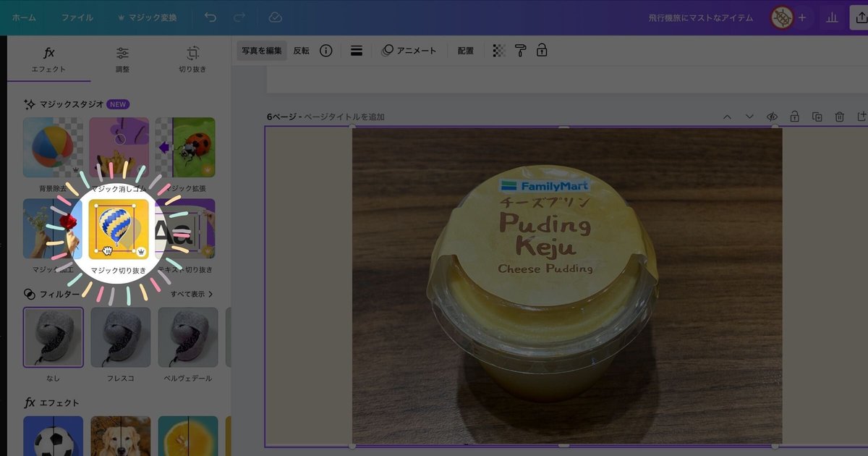868x456 pixels.
Task: Click the 写真を編集 button
Action: click(x=262, y=51)
